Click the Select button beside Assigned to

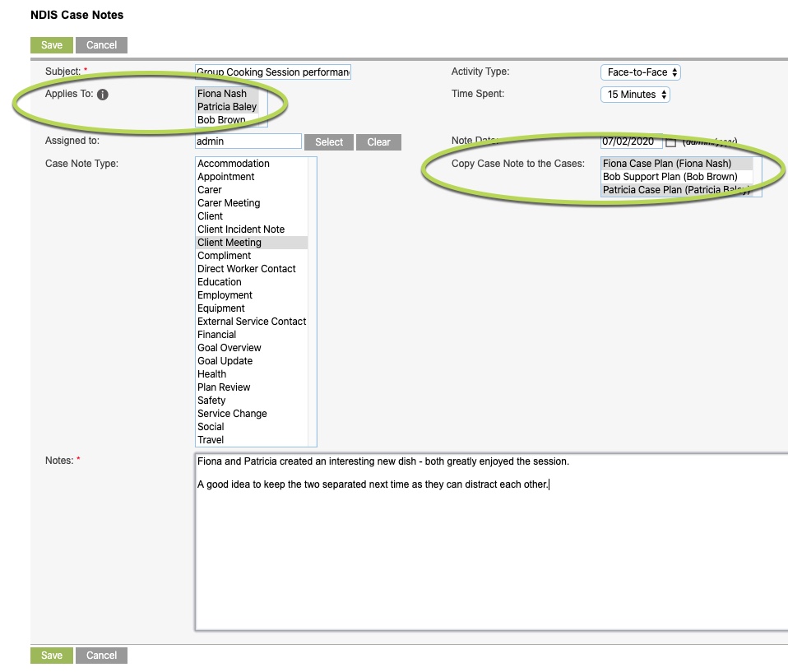coord(329,141)
